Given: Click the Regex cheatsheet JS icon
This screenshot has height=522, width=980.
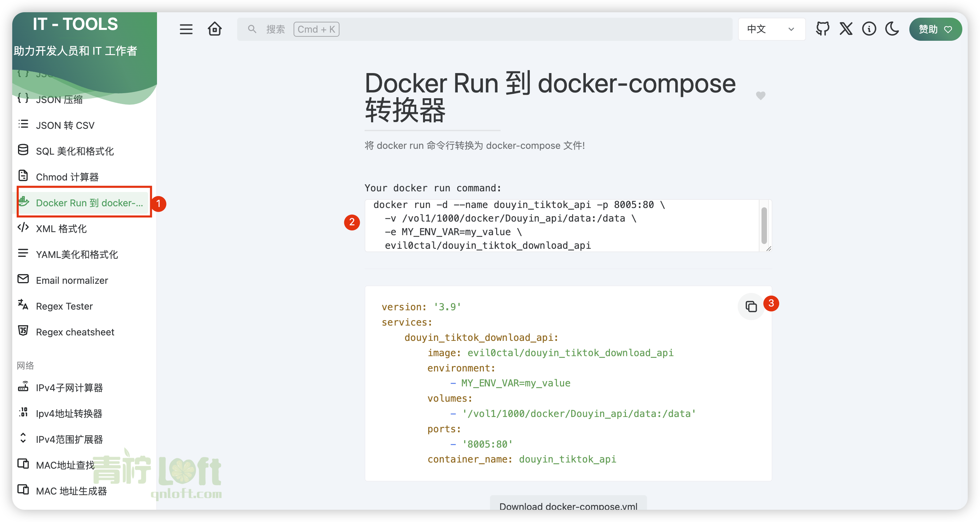Looking at the screenshot, I should (x=23, y=331).
